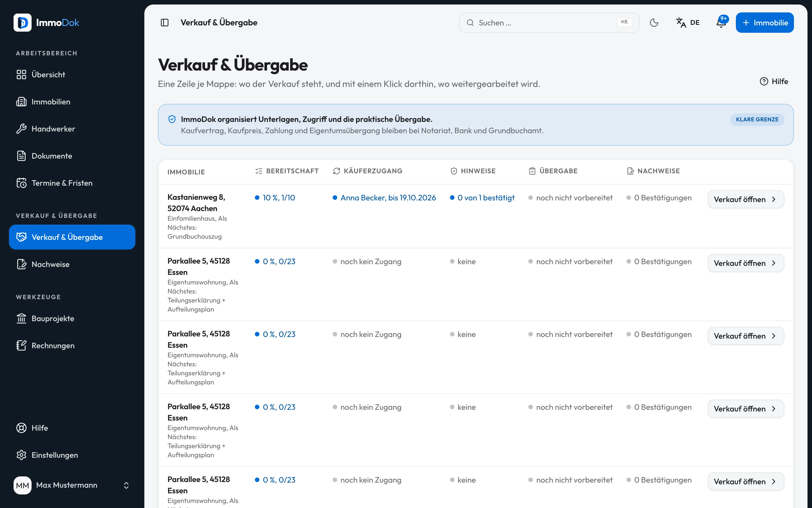
Task: Click the IMMOBILIE column header
Action: [x=186, y=172]
